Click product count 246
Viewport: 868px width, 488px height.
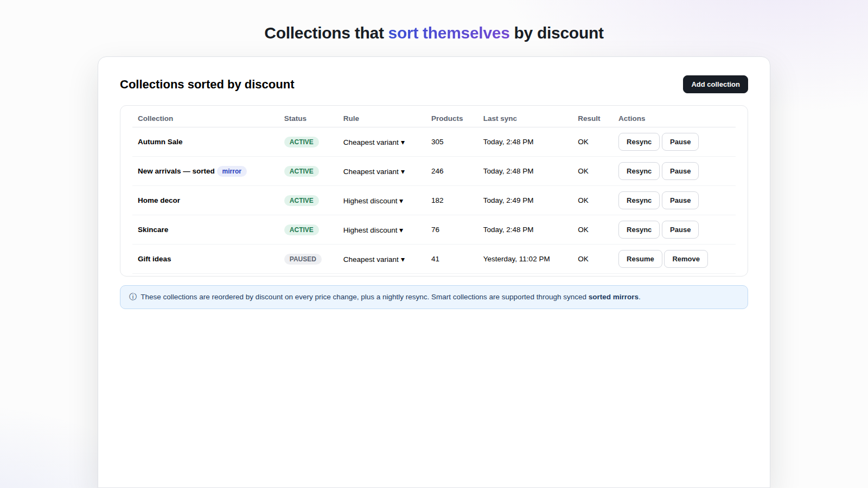437,171
